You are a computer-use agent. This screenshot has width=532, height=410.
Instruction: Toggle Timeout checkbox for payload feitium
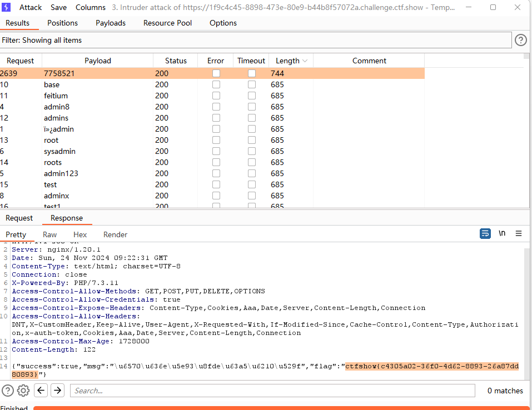coord(252,96)
